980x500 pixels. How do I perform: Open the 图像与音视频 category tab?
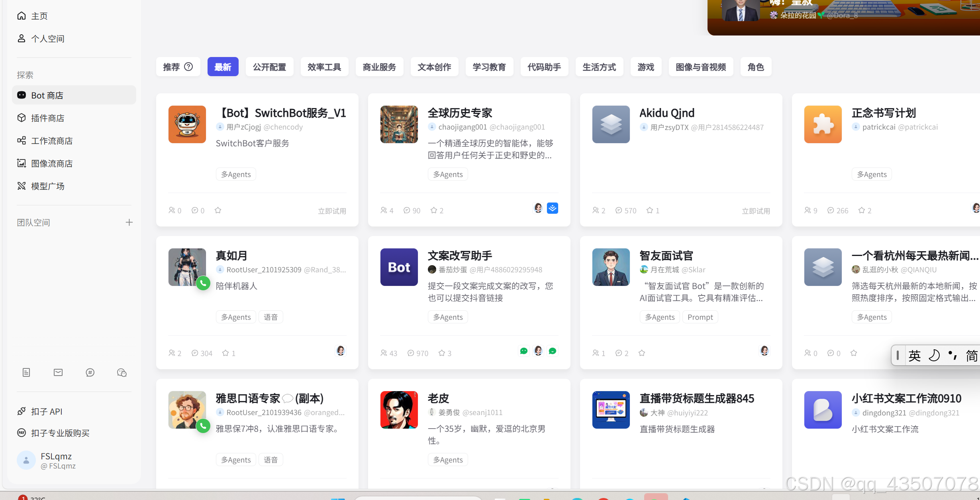pyautogui.click(x=701, y=67)
